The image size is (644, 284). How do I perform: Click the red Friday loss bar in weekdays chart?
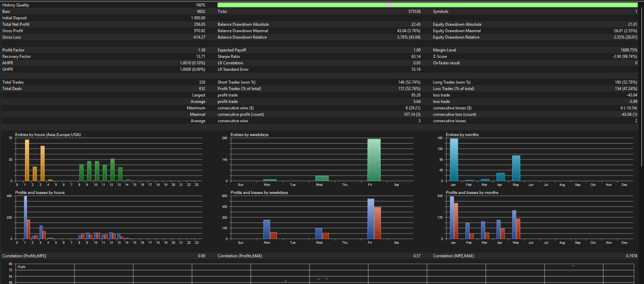378,223
